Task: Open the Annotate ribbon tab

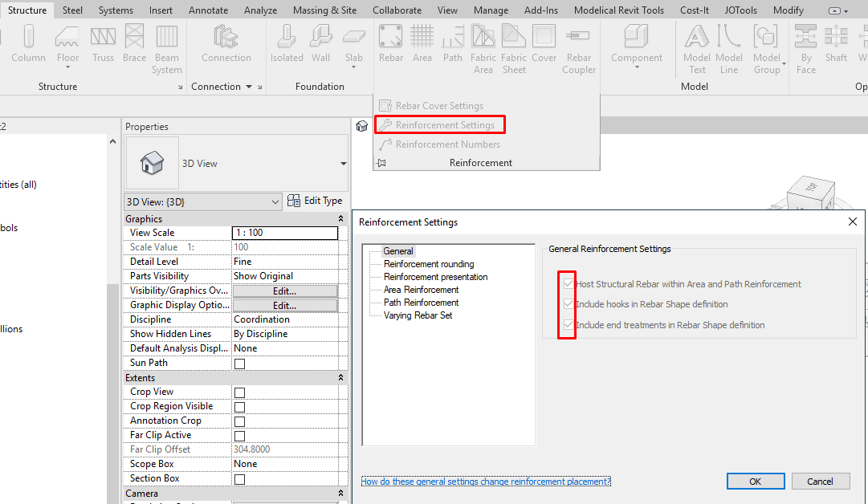Action: tap(208, 10)
